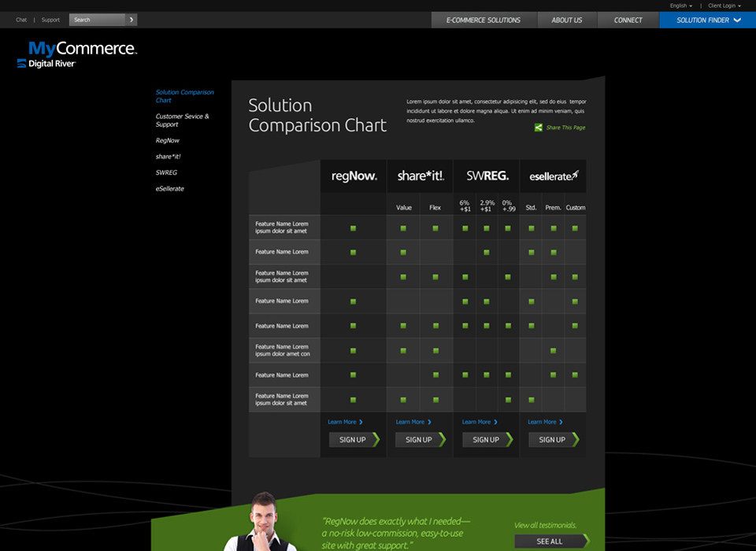Select Customer Service & Support sidebar item
The width and height of the screenshot is (756, 551).
[182, 120]
